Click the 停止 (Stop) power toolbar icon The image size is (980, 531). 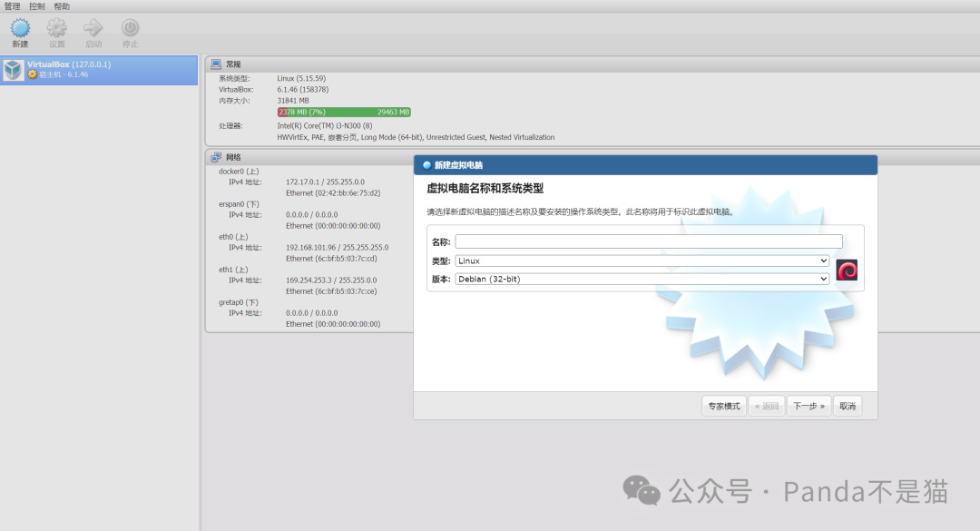pyautogui.click(x=130, y=27)
